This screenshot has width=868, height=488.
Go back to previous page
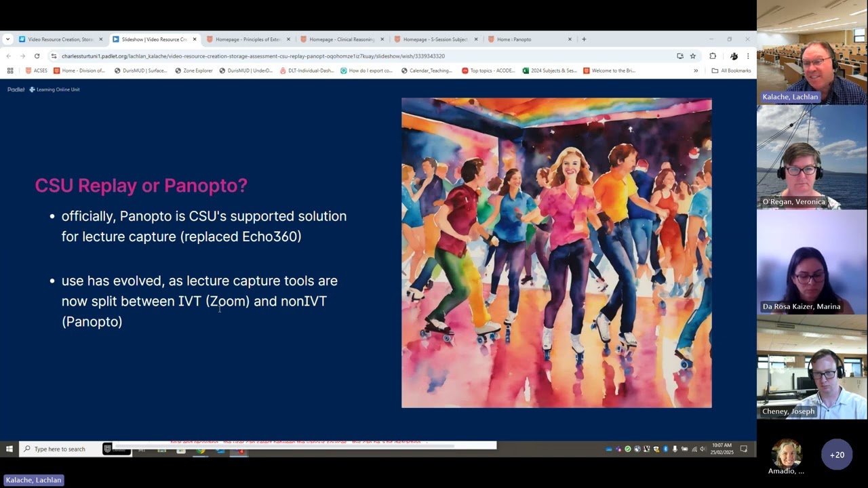[8, 56]
